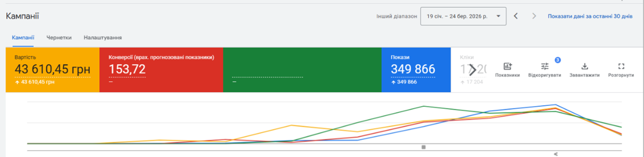
Task: Go to next date range arrow
Action: (534, 16)
